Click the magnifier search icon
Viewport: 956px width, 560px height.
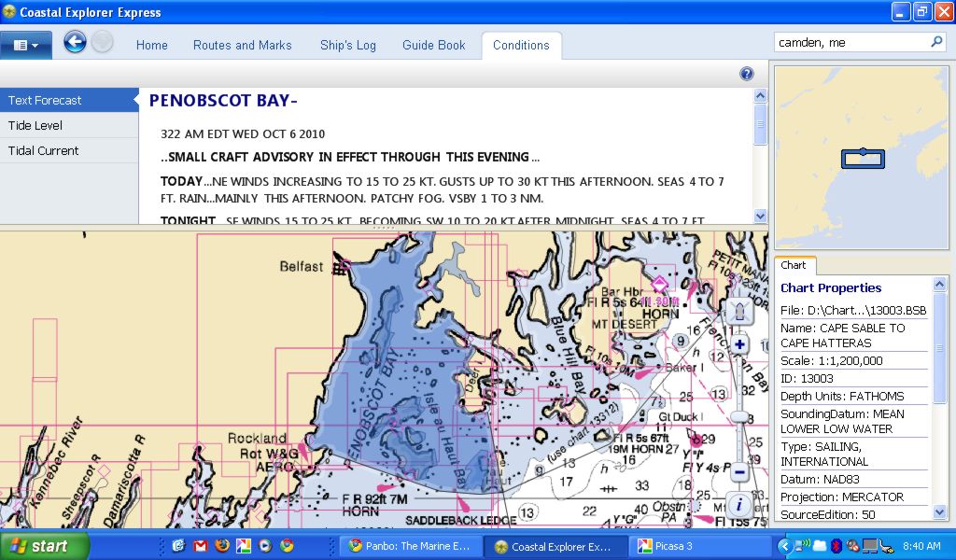tap(937, 42)
